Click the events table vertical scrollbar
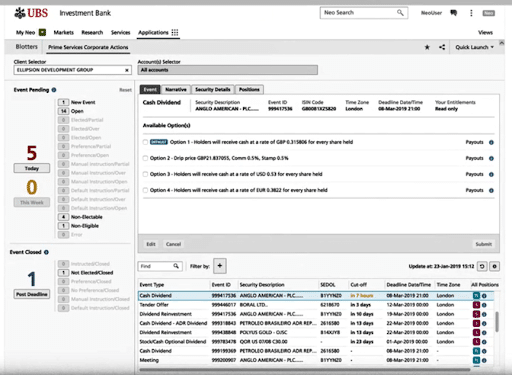Image resolution: width=512 pixels, height=375 pixels. (497, 322)
